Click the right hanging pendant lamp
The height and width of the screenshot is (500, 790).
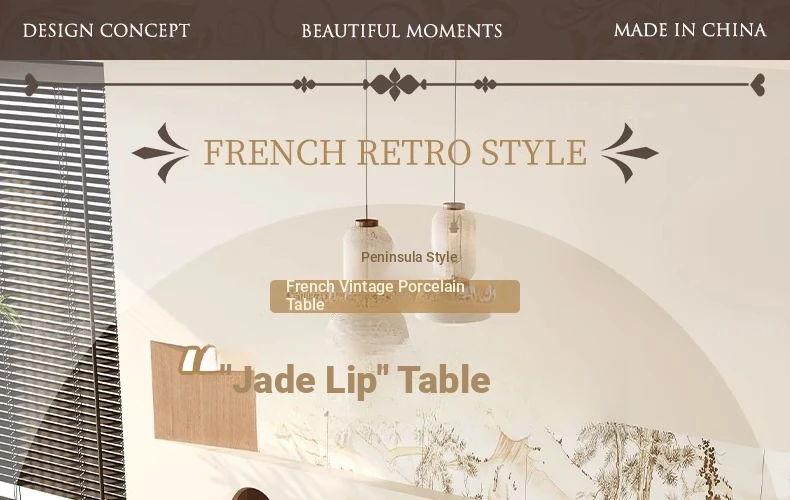(x=453, y=262)
